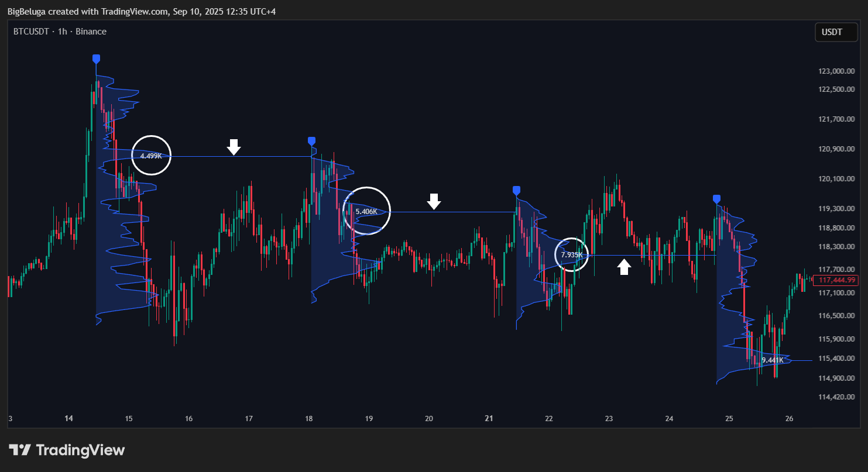The image size is (868, 472).
Task: Click the 121,700.00 price axis label
Action: click(838, 119)
